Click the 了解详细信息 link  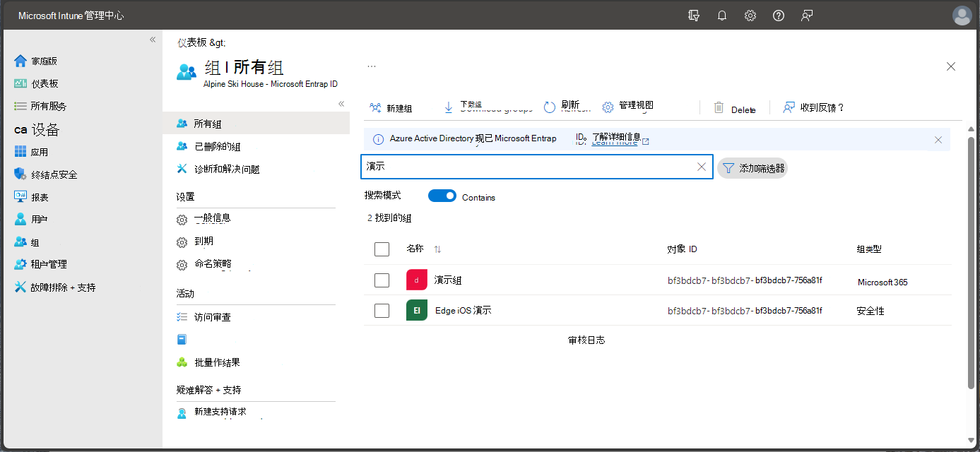(616, 138)
